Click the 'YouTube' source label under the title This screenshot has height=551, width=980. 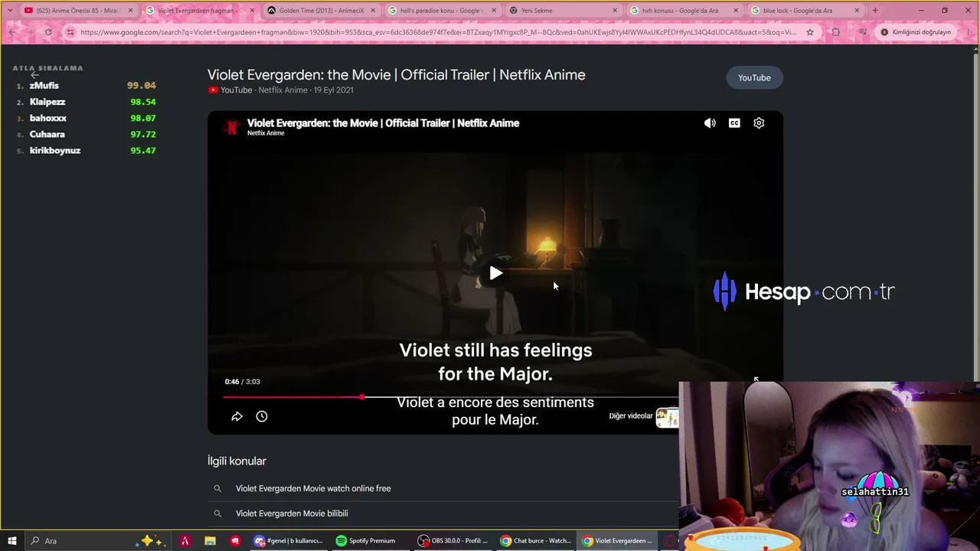click(x=236, y=90)
